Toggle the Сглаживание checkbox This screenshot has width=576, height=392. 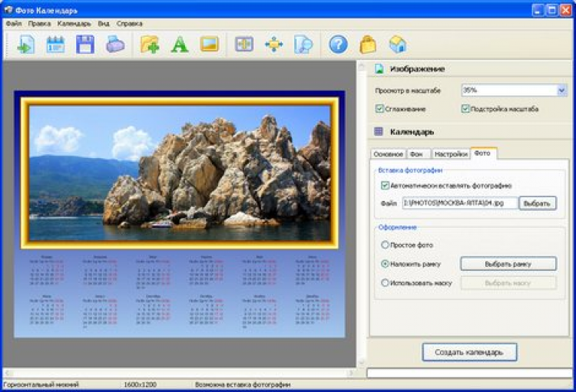[380, 109]
